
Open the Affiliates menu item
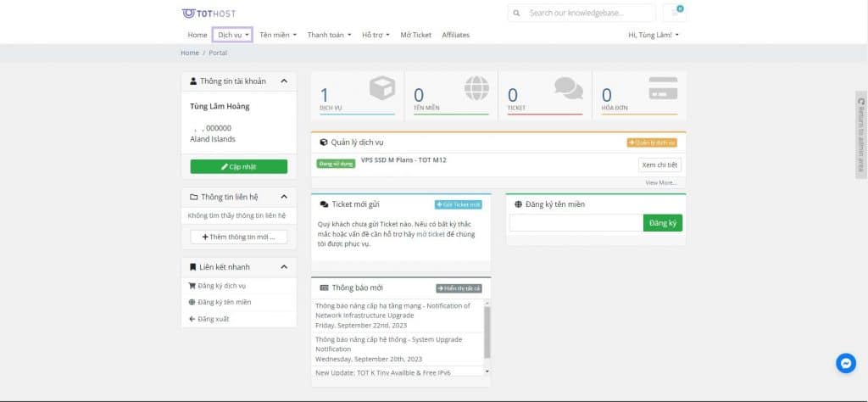pyautogui.click(x=455, y=35)
